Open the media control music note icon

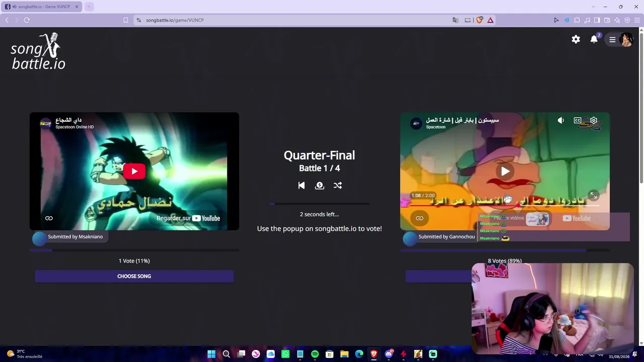pyautogui.click(x=587, y=20)
